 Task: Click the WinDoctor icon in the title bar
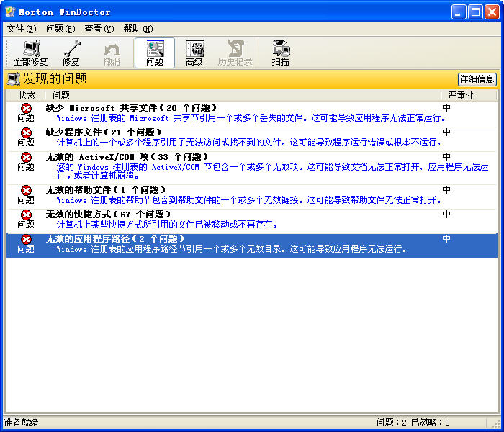click(10, 12)
